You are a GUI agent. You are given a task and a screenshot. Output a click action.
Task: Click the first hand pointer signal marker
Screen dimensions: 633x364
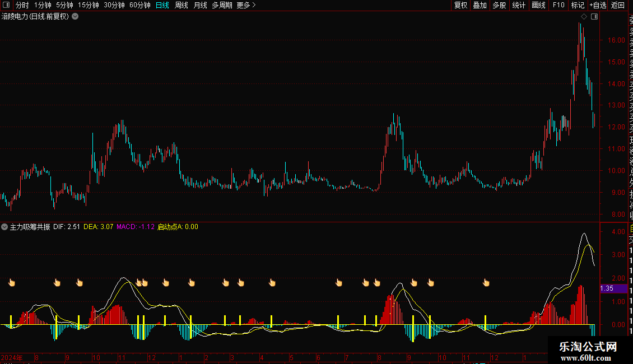coord(11,283)
